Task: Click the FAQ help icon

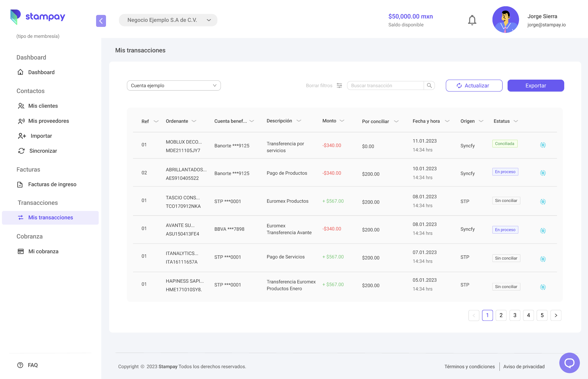Action: click(x=20, y=365)
